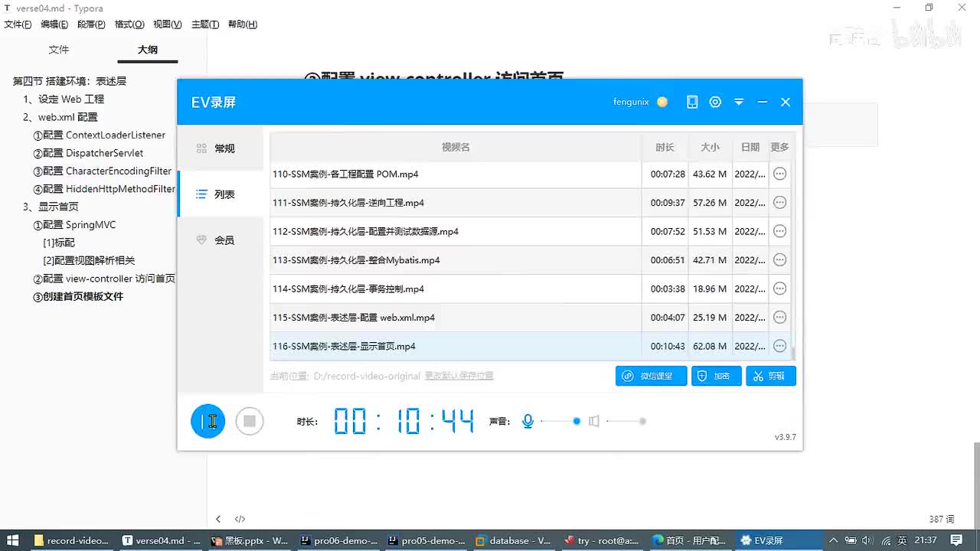Image resolution: width=980 pixels, height=551 pixels.
Task: Click the 加密 button
Action: (x=716, y=376)
